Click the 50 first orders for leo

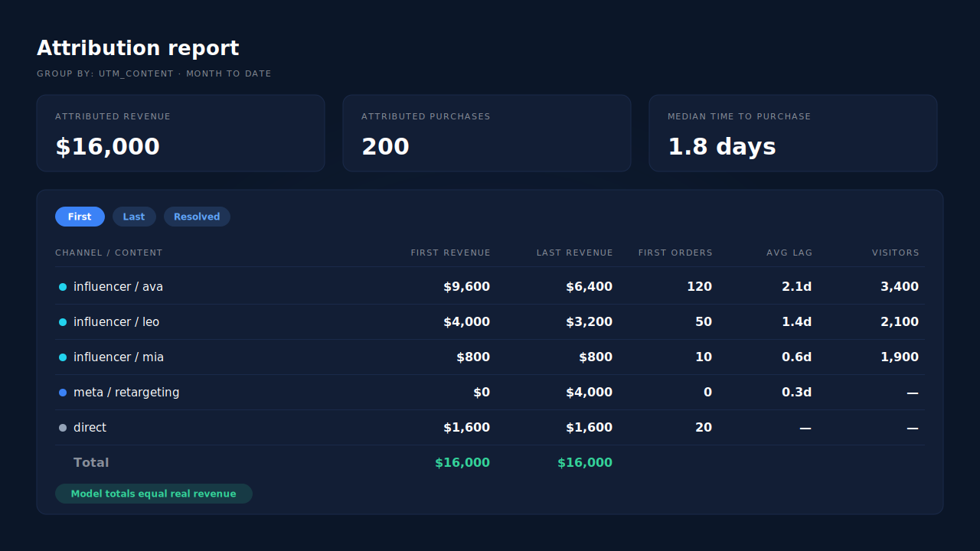tap(704, 322)
